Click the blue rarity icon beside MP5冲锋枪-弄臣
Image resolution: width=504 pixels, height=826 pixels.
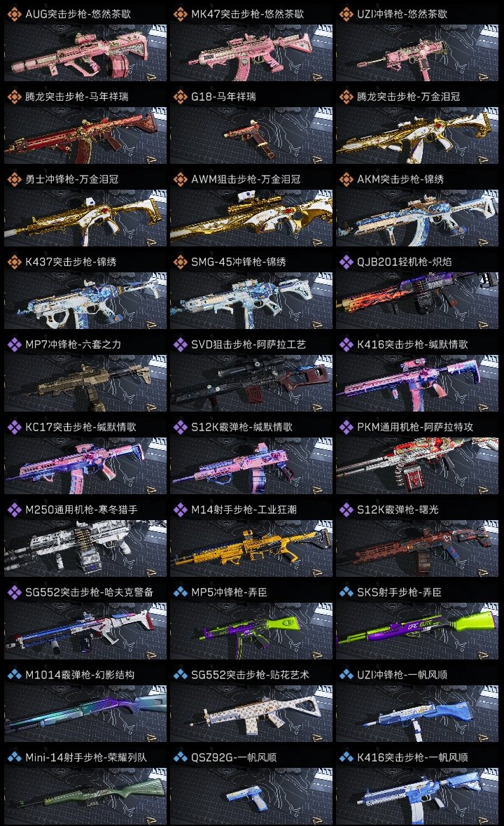tap(180, 592)
